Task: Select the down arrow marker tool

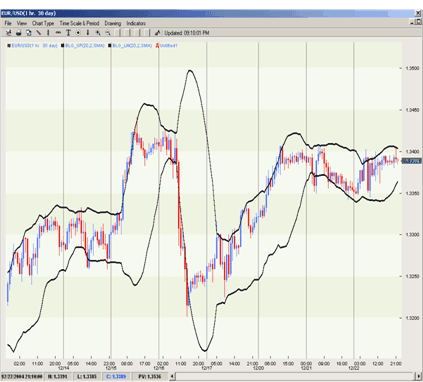Action: click(x=88, y=33)
